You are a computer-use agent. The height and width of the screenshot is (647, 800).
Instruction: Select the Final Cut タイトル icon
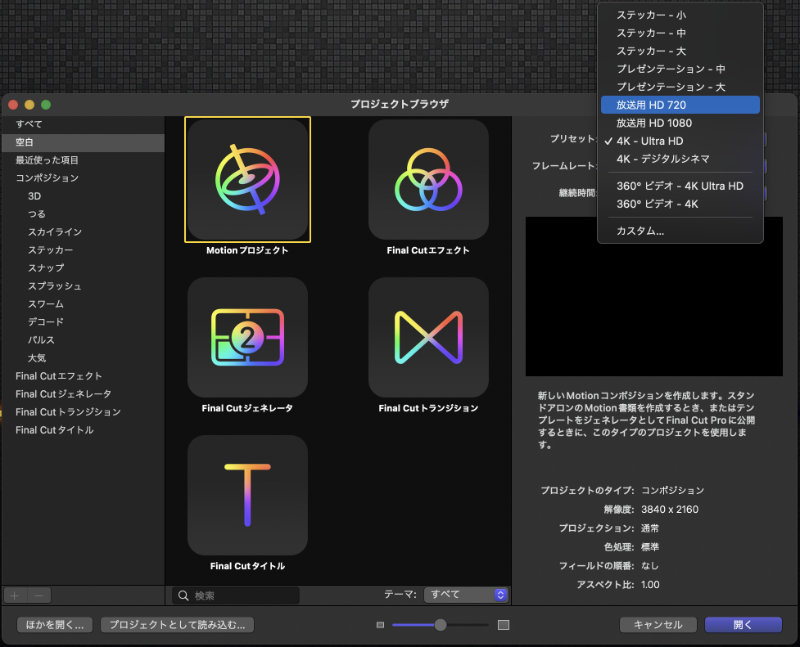pyautogui.click(x=247, y=495)
